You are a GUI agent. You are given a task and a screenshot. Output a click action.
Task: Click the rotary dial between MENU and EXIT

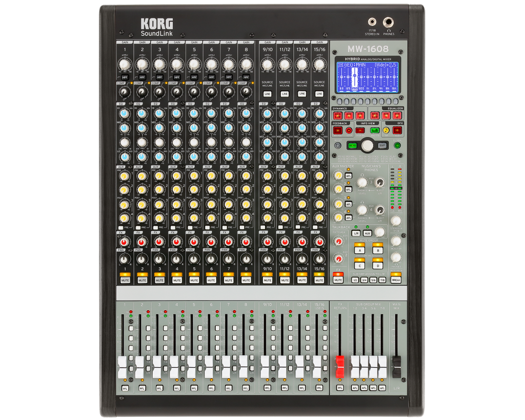pos(367,145)
